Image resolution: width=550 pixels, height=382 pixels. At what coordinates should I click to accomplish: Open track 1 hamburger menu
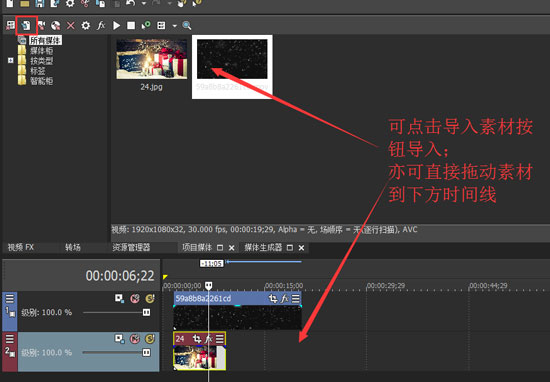pyautogui.click(x=9, y=299)
